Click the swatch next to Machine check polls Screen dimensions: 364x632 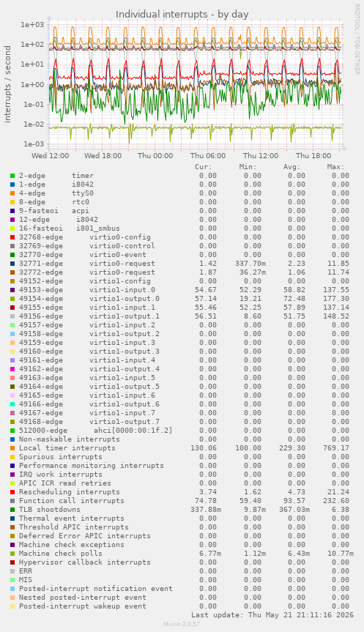[12, 554]
